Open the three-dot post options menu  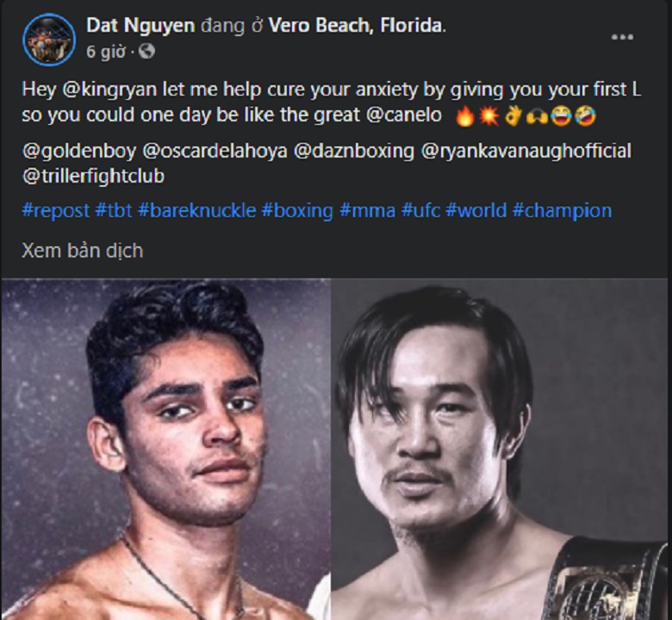coord(622,37)
